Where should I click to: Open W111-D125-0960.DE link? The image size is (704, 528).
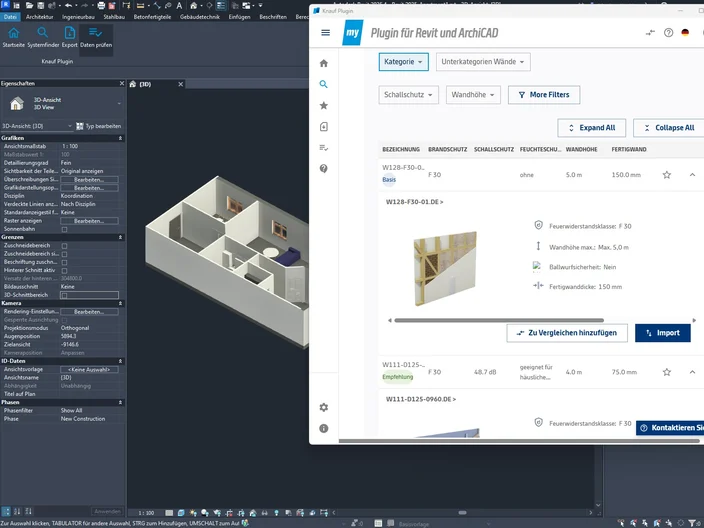pyautogui.click(x=421, y=399)
